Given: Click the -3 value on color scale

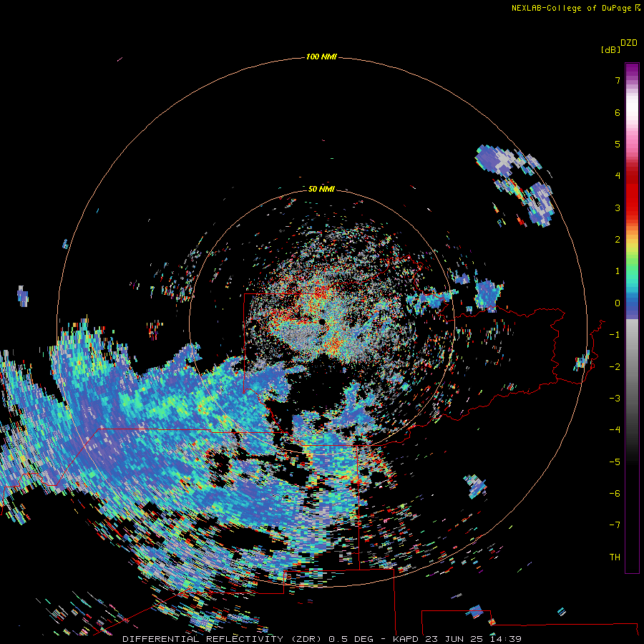Looking at the screenshot, I should [615, 399].
